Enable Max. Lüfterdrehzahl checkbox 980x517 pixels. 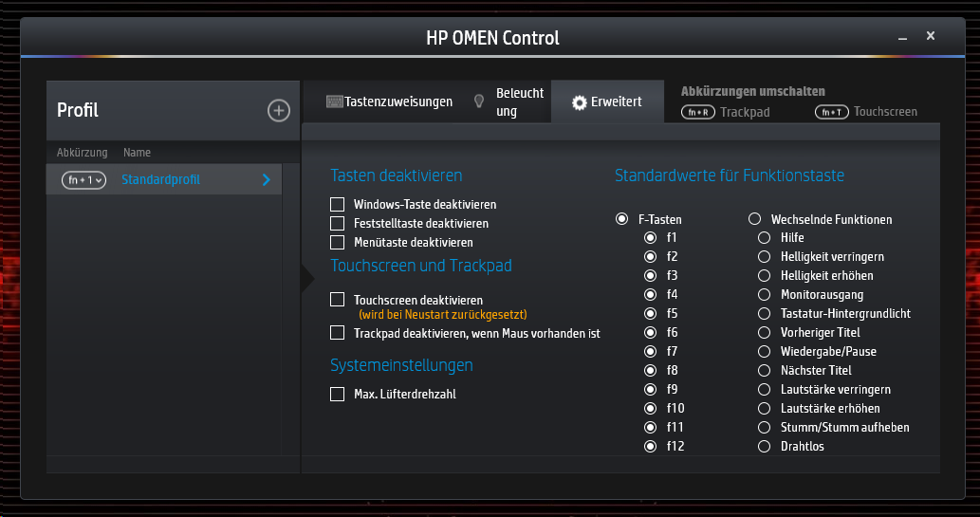(x=338, y=394)
